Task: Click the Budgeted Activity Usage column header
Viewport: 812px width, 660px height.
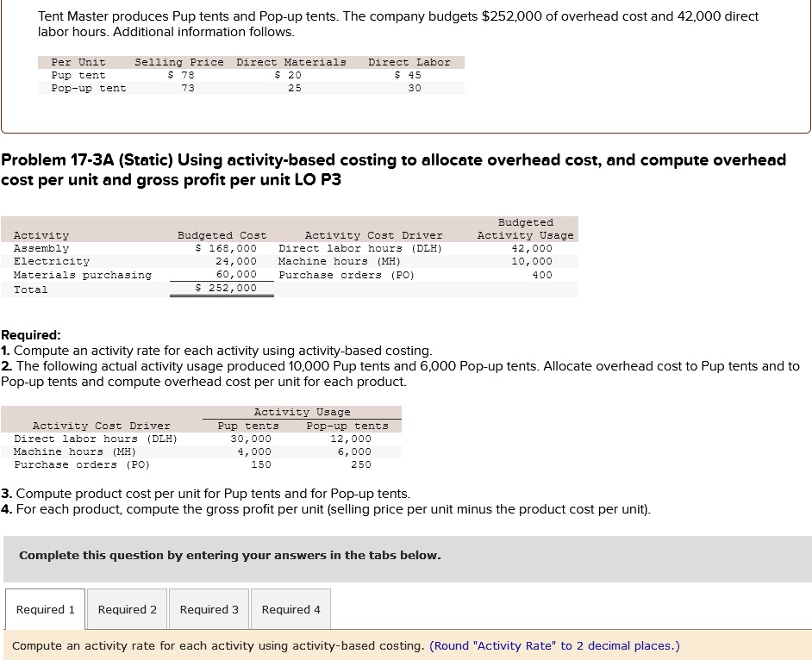Action: point(525,228)
